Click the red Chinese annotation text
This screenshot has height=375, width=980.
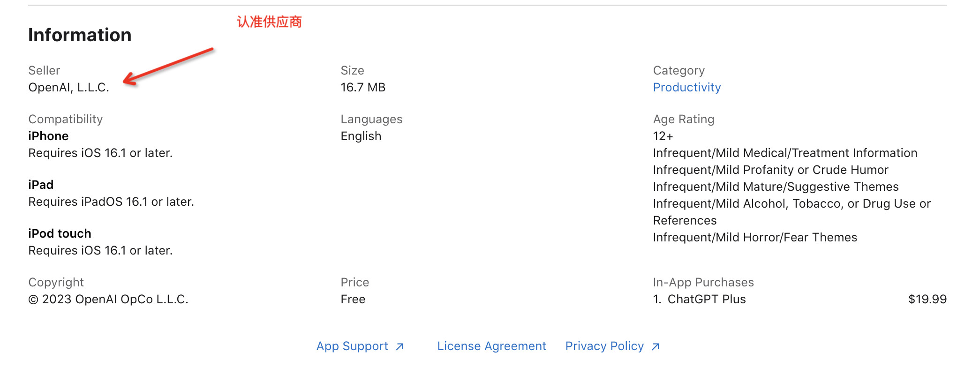click(269, 22)
